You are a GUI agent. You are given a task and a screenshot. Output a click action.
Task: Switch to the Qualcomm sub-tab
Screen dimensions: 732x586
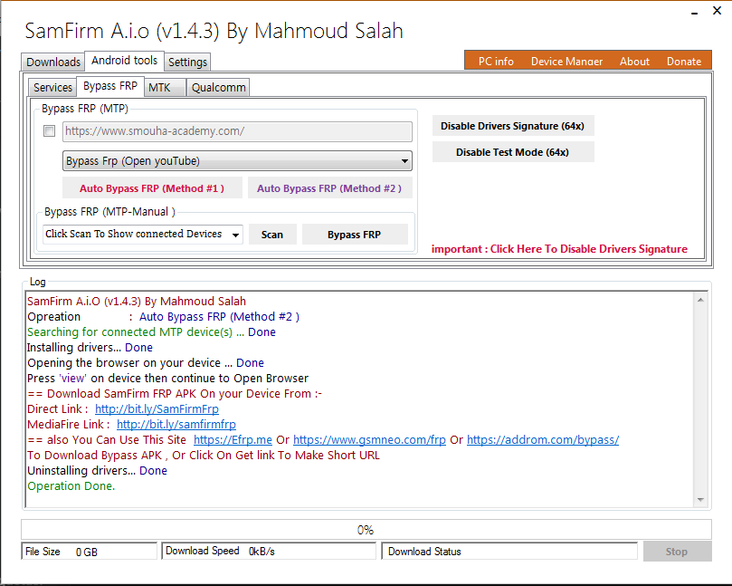tap(218, 87)
